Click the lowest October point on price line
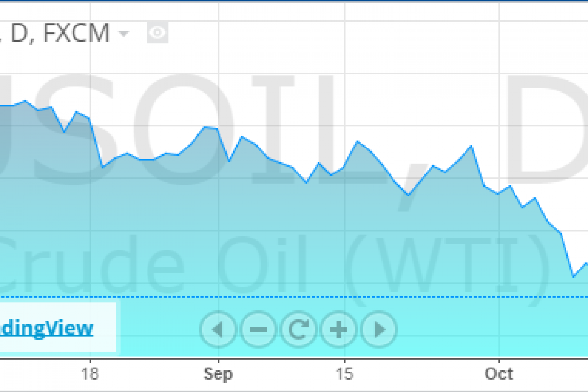This screenshot has width=588, height=392. point(573,277)
